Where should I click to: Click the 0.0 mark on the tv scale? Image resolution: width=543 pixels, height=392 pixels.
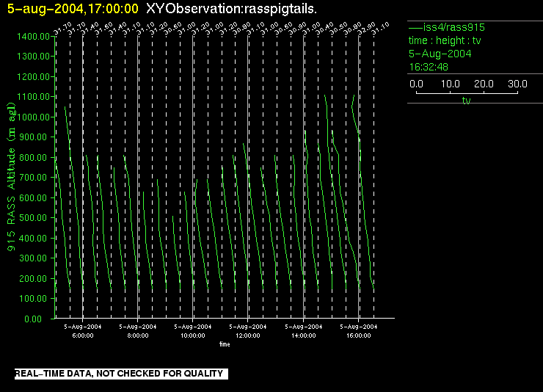(x=416, y=84)
